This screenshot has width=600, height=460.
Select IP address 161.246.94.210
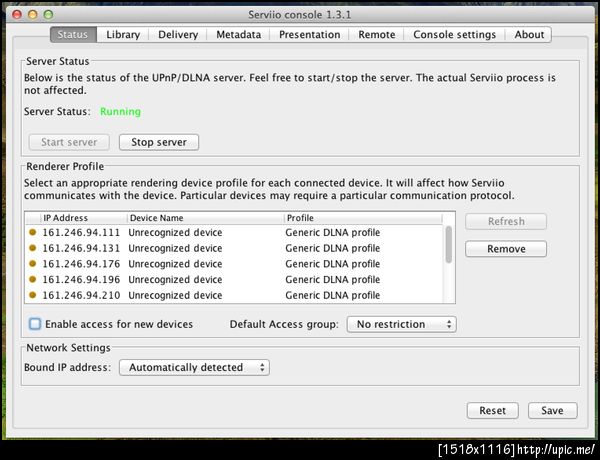click(81, 295)
